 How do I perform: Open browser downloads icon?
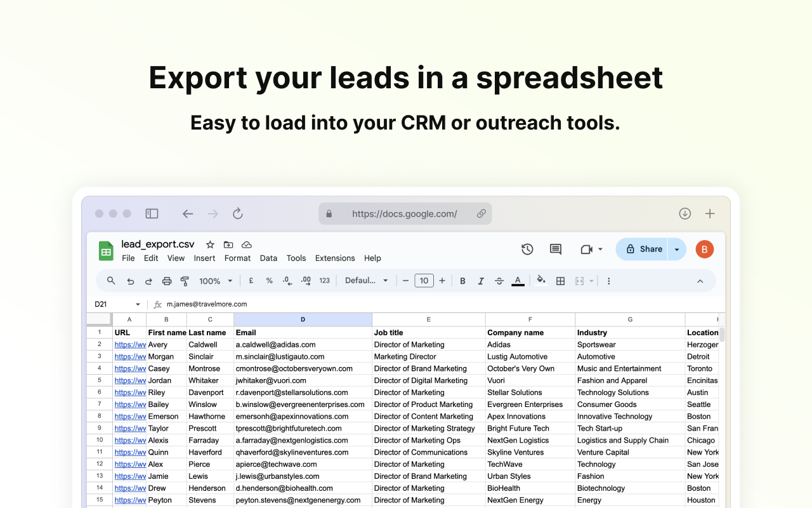684,214
